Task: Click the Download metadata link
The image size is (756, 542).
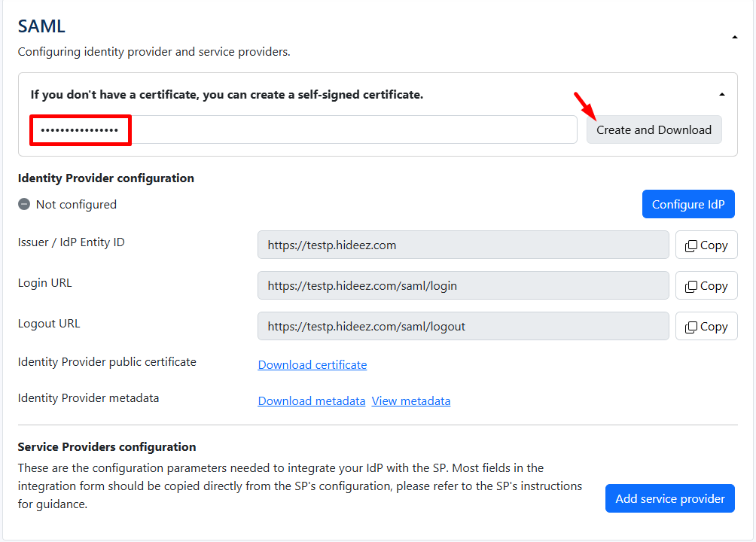Action: 311,400
